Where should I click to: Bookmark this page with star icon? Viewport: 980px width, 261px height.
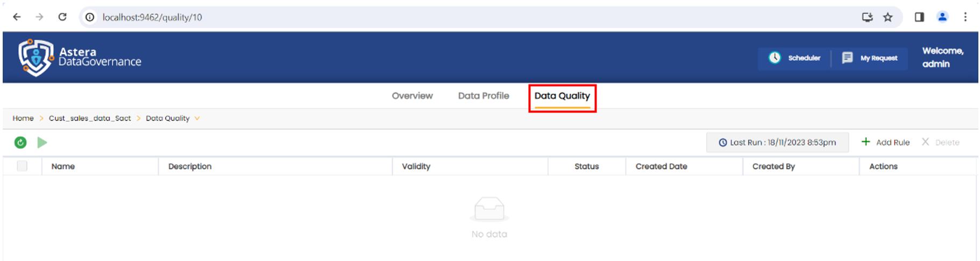coord(888,17)
